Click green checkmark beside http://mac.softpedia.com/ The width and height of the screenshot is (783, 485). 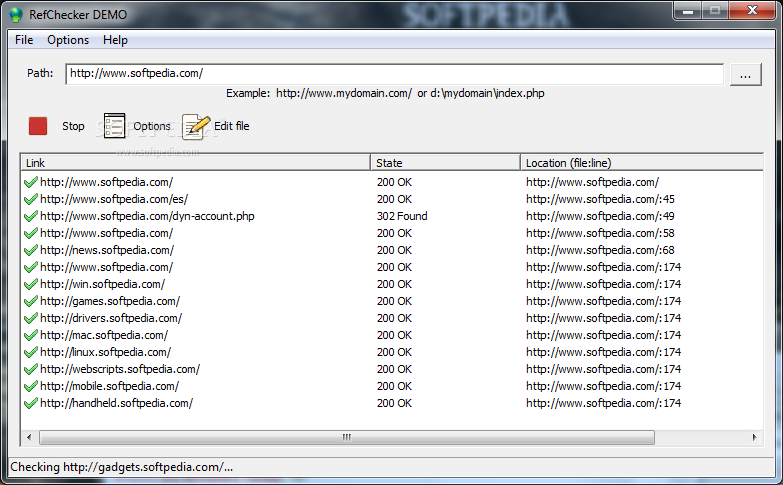31,335
